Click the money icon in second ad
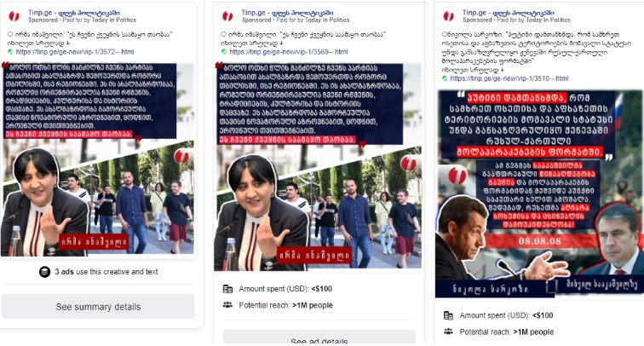This screenshot has height=346, width=644. 227,289
